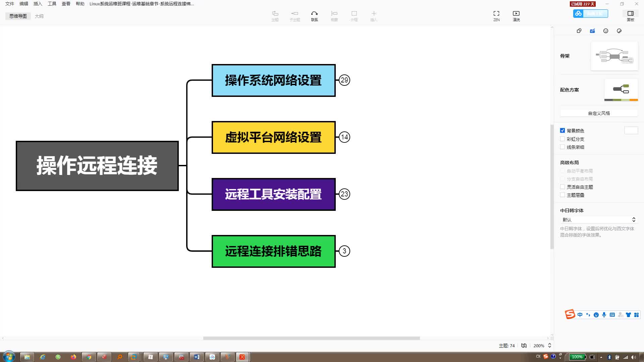Click the blue cloud share button
644x362 pixels.
pyautogui.click(x=591, y=13)
